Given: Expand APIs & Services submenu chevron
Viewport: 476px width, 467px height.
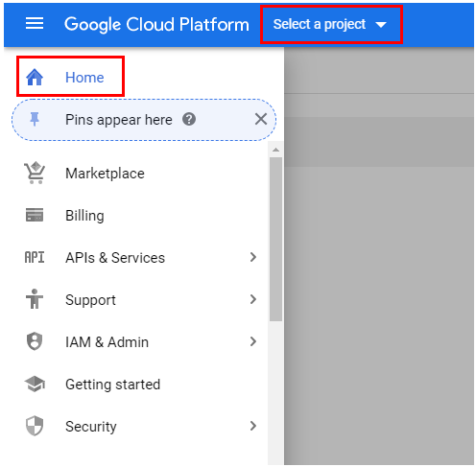Looking at the screenshot, I should [253, 257].
